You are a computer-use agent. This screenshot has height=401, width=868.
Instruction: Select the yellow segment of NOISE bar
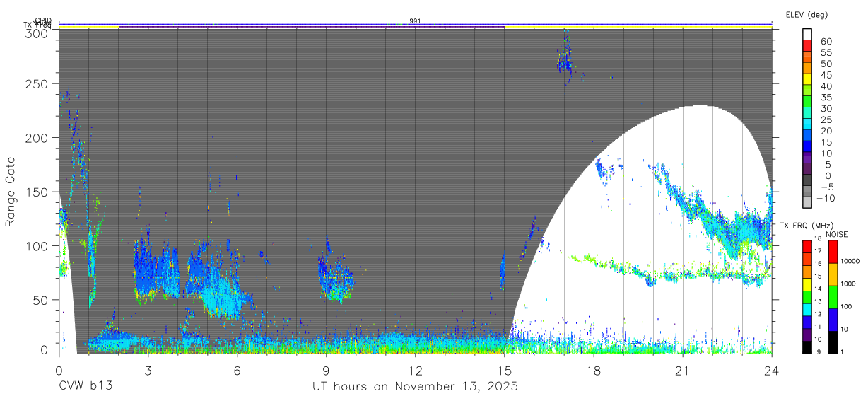point(833,273)
